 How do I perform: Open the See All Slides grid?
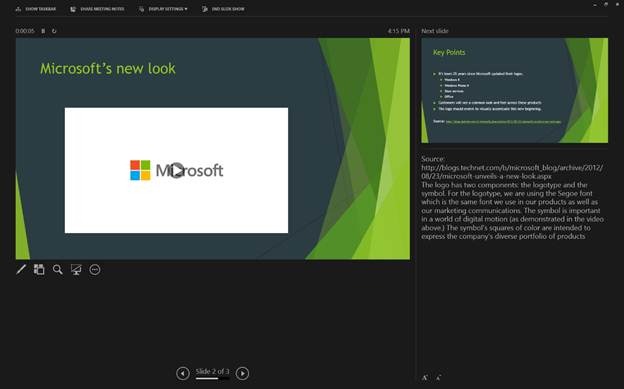pyautogui.click(x=39, y=270)
